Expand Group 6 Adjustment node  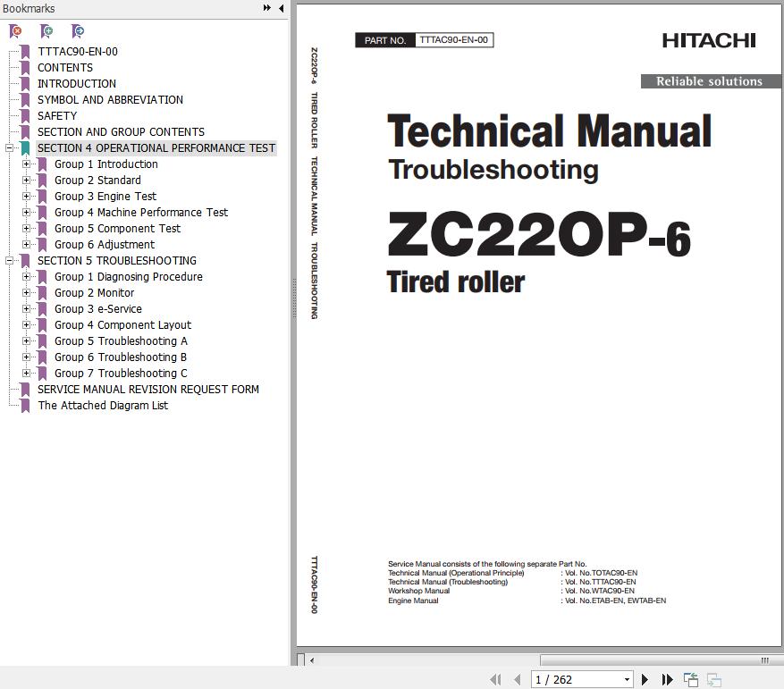click(x=26, y=245)
